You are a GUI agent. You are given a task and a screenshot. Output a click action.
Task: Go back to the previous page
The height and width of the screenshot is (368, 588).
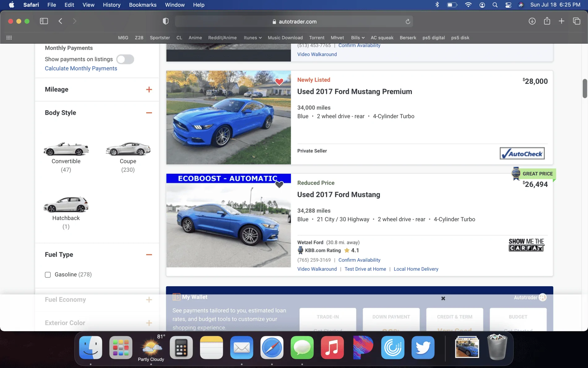pos(60,21)
